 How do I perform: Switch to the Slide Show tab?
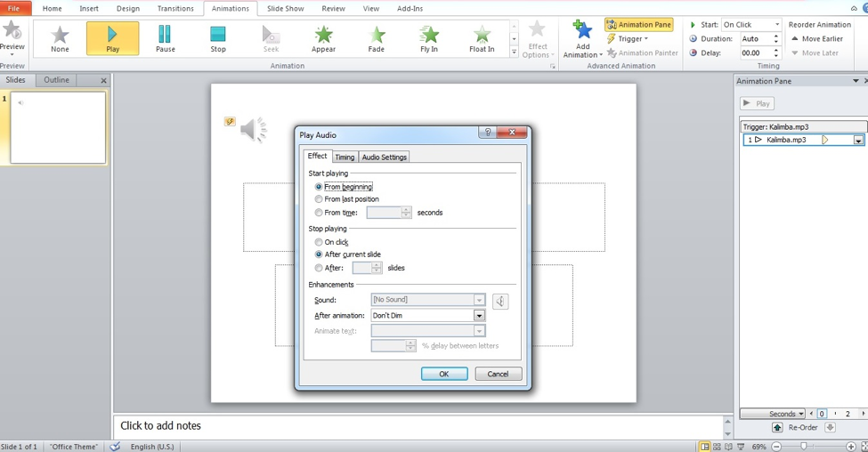[286, 8]
